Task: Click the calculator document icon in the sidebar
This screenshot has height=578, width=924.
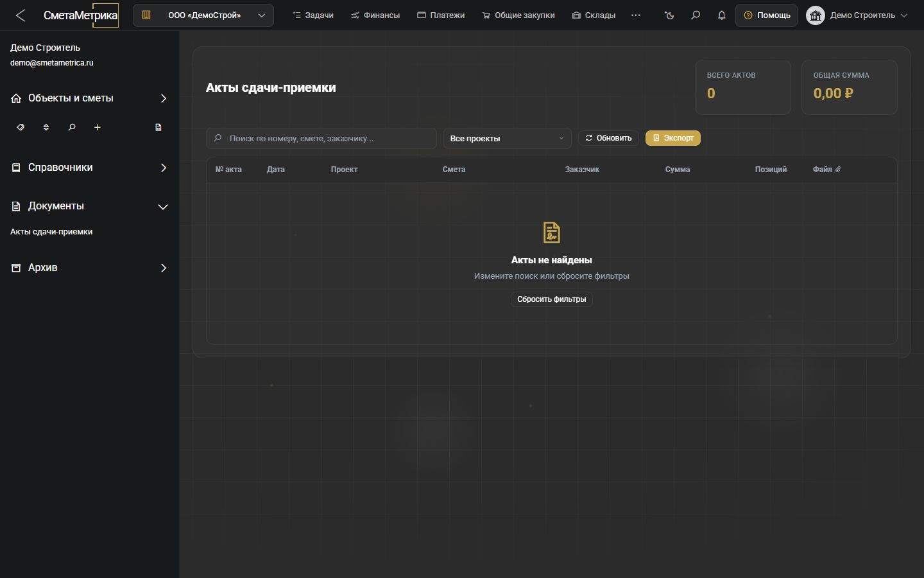Action: pos(158,127)
